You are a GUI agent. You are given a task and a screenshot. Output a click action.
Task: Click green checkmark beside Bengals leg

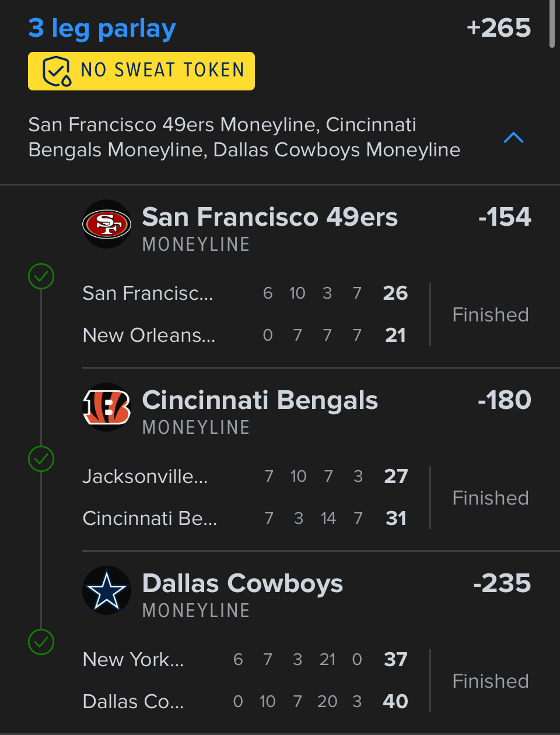tap(41, 459)
